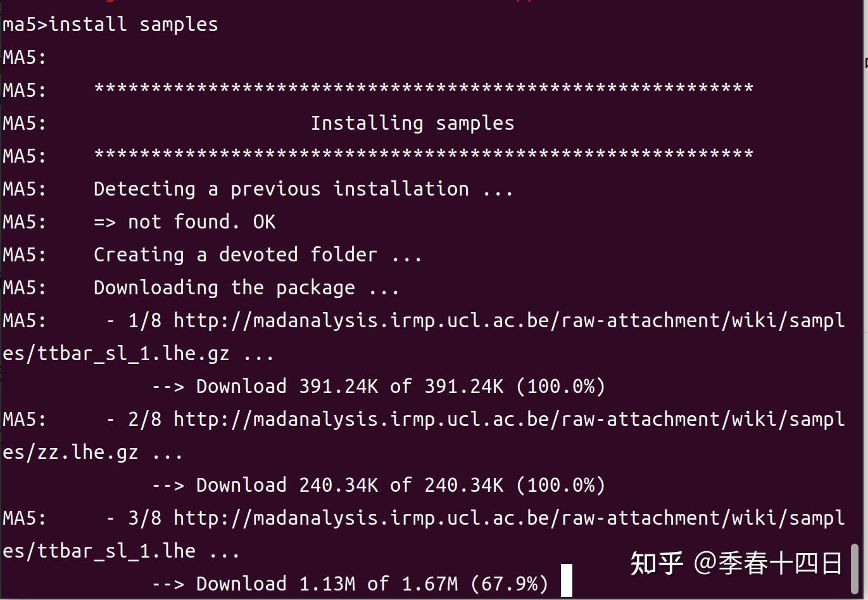This screenshot has width=868, height=600.
Task: Click the "=> not found. OK" text
Action: [x=184, y=222]
